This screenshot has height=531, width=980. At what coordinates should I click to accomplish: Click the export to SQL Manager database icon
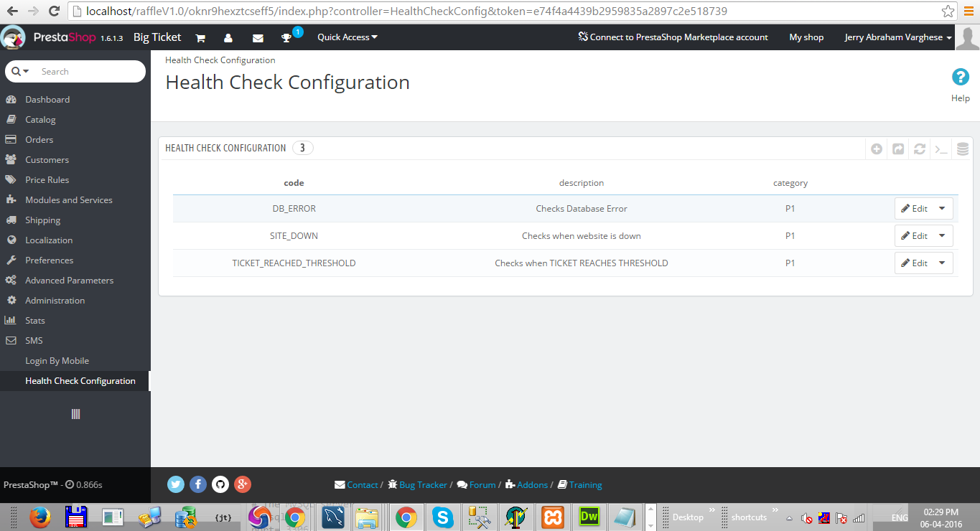pyautogui.click(x=963, y=149)
